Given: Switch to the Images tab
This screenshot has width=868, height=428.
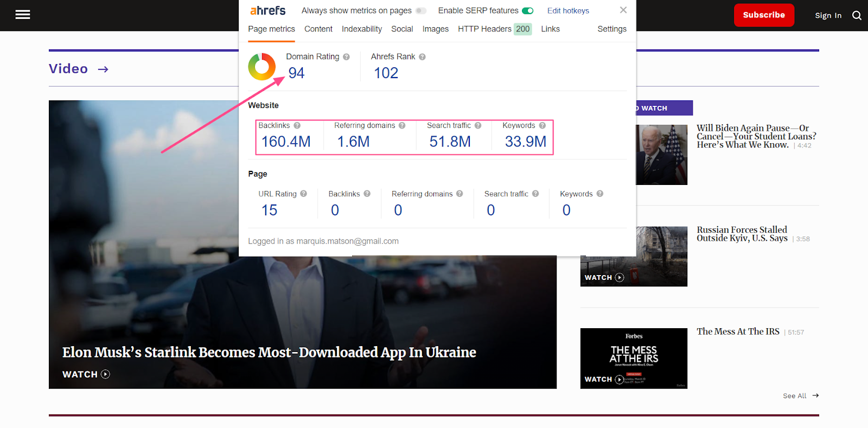Looking at the screenshot, I should point(436,29).
